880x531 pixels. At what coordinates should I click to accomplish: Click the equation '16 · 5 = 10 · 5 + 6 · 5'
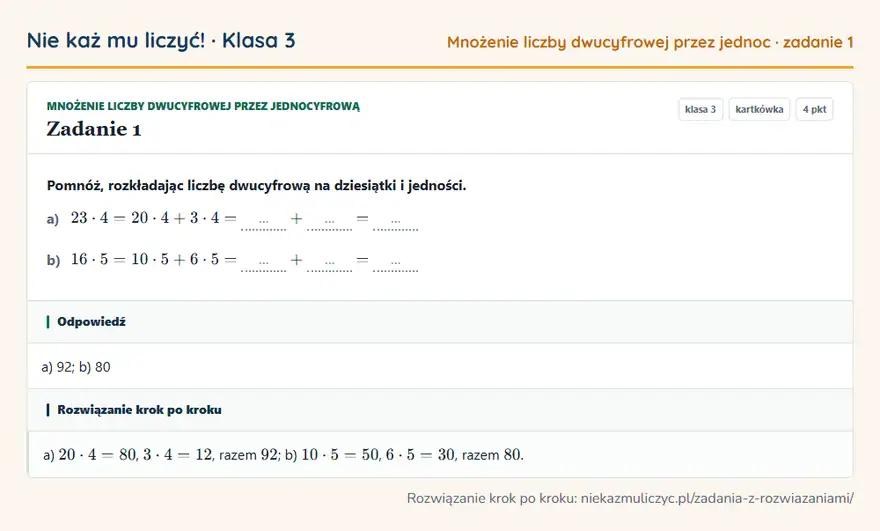[145, 259]
